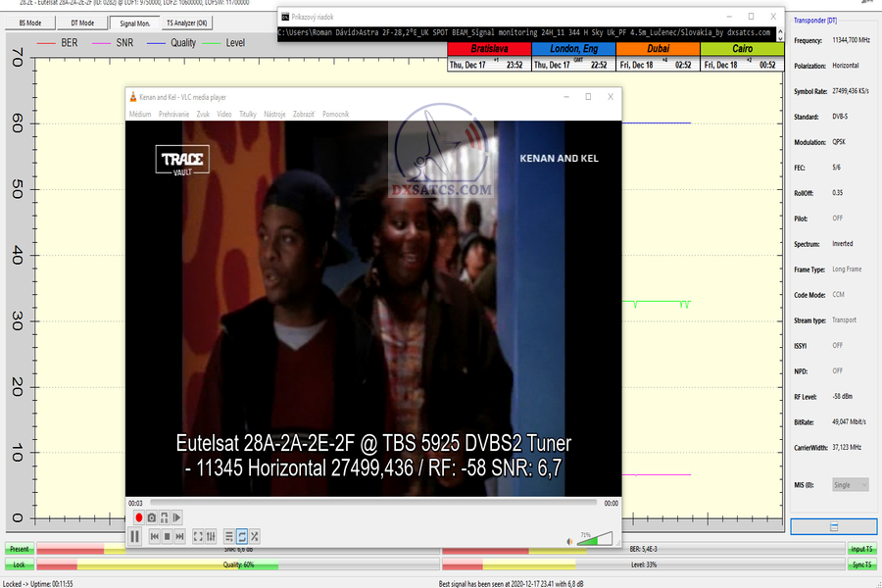Viewport: 882px width, 588px height.
Task: Expand the MIS Single dropdown
Action: tap(850, 485)
